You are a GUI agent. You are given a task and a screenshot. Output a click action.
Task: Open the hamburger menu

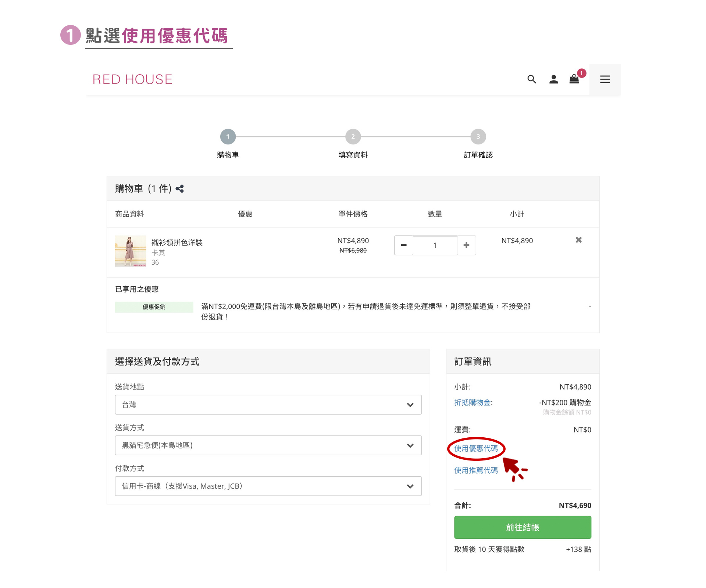[605, 79]
